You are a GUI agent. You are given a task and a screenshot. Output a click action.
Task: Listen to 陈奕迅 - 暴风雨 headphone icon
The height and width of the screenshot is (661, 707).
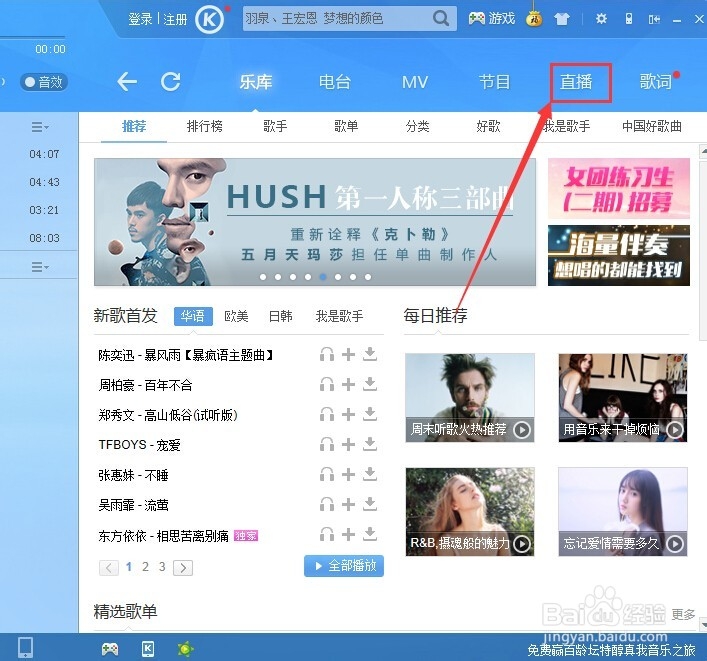click(327, 354)
